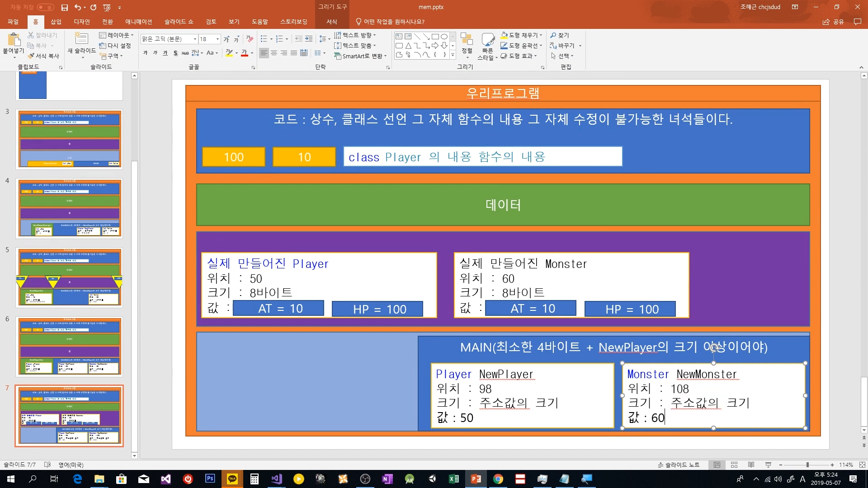Open the Layout (레이아웃) dropdown

tap(117, 35)
